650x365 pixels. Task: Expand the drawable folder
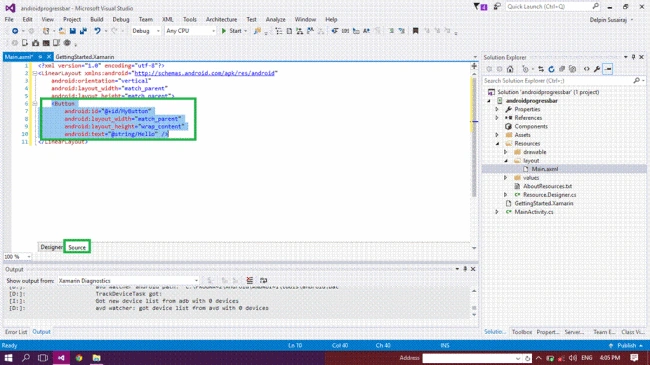click(x=505, y=152)
